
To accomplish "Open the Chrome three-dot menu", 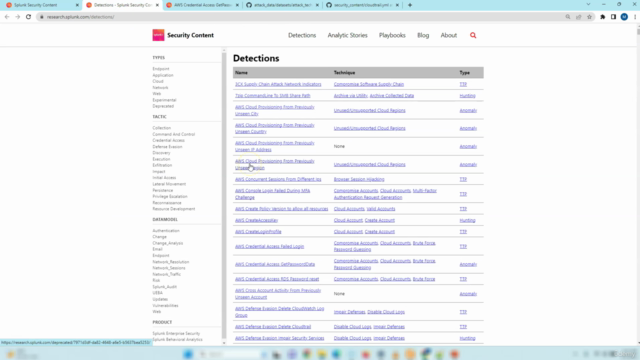I will [x=635, y=17].
